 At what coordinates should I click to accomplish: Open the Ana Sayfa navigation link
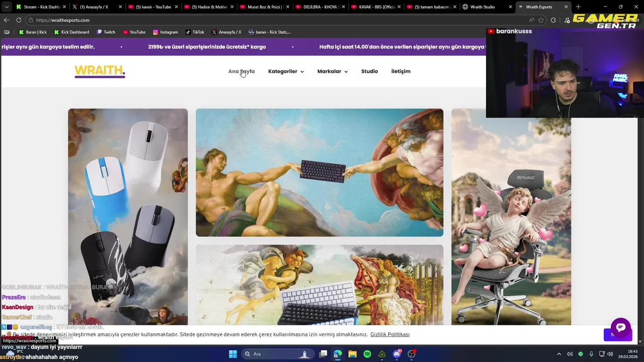click(242, 71)
